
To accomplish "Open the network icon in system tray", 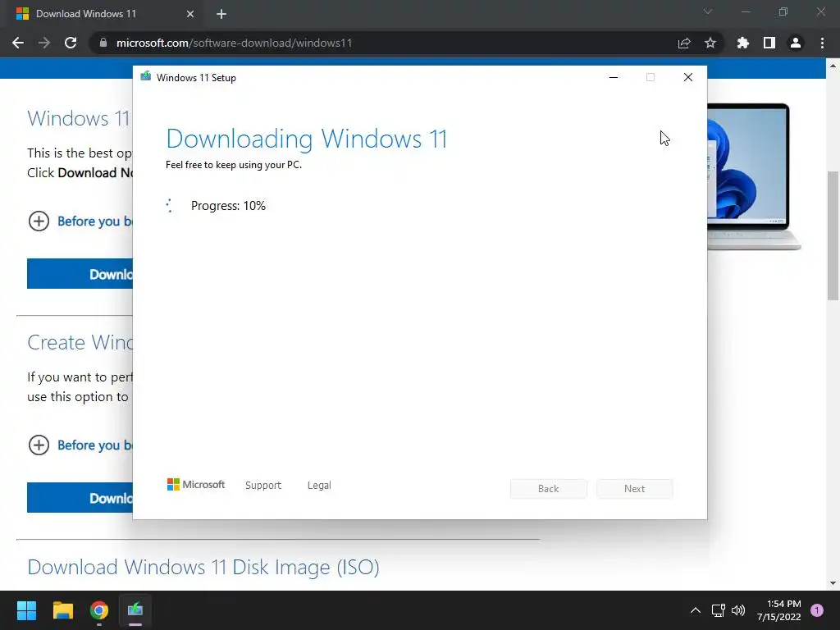I will (x=718, y=610).
